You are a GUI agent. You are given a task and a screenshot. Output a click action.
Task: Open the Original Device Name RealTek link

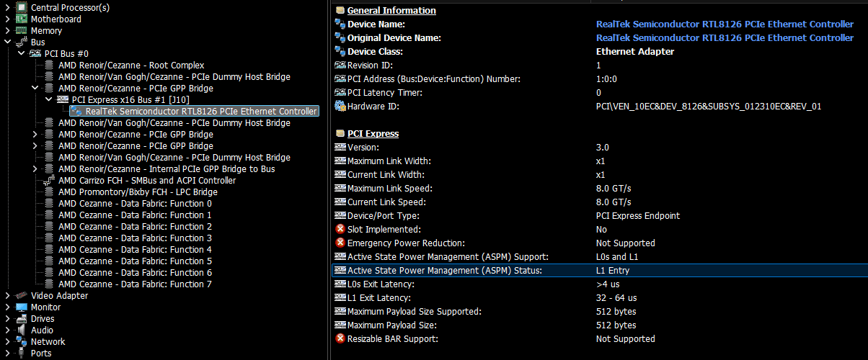[725, 37]
